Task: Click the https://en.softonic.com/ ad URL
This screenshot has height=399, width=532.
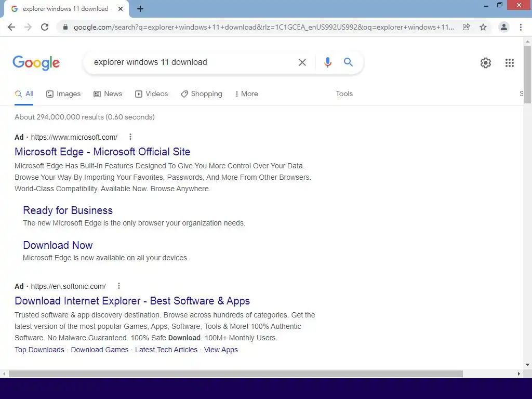Action: pos(68,286)
